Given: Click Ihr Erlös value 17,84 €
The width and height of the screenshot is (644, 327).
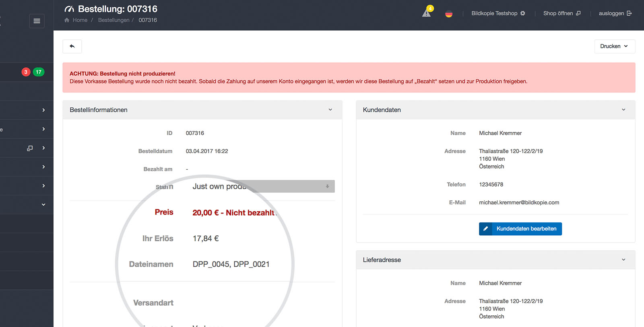Looking at the screenshot, I should [206, 239].
